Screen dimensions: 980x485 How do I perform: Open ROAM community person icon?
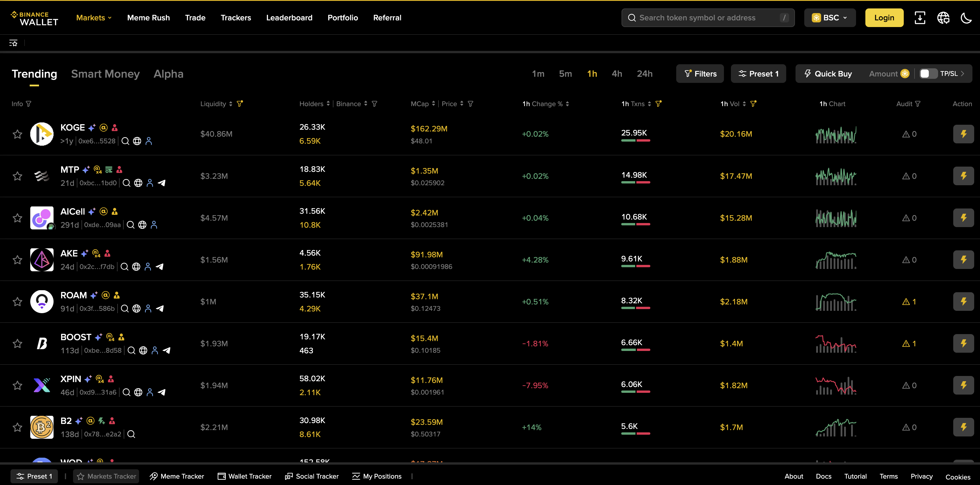[x=148, y=309]
